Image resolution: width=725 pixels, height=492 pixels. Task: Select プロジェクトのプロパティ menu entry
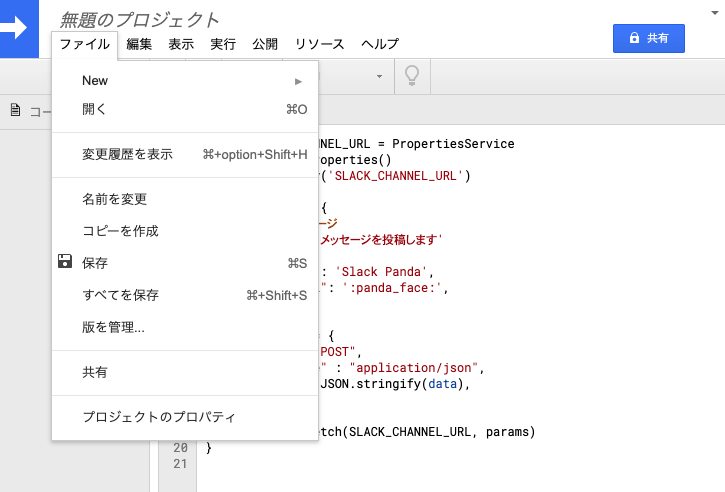159,417
